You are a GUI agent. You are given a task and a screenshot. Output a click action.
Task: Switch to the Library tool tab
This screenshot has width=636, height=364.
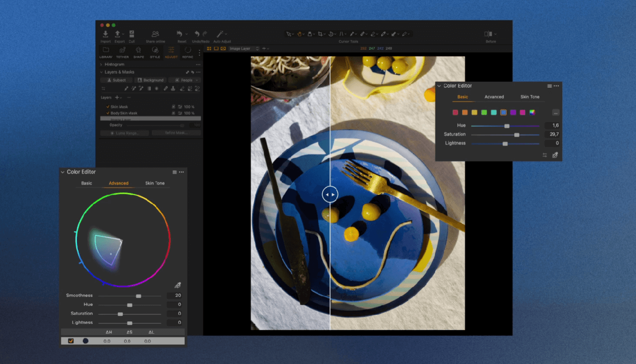point(106,53)
